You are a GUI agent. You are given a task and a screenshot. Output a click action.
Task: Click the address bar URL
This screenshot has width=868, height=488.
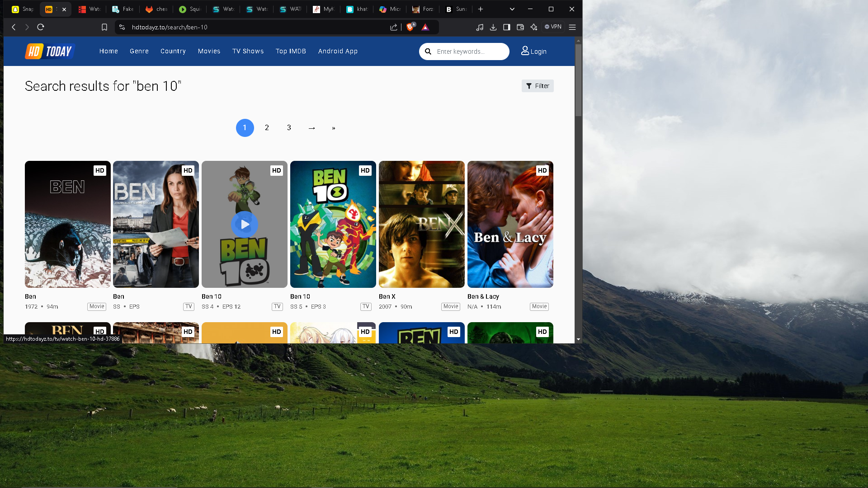coord(170,27)
